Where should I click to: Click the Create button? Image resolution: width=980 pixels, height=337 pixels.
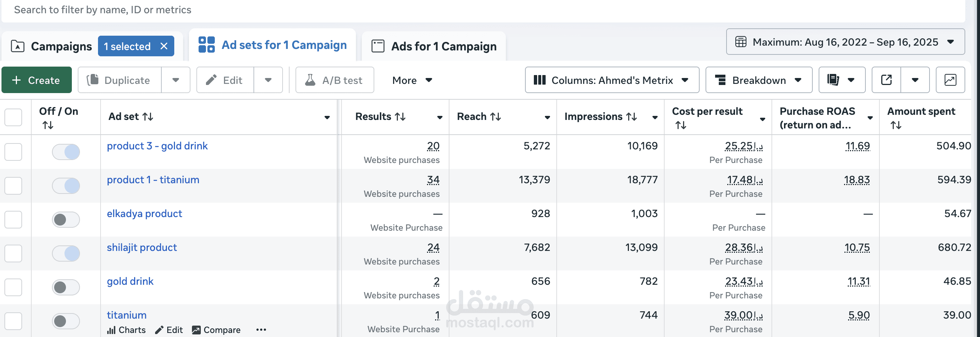click(36, 80)
